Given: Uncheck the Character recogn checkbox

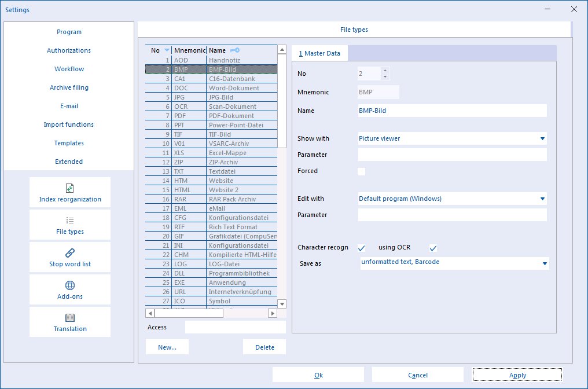Looking at the screenshot, I should click(x=362, y=248).
